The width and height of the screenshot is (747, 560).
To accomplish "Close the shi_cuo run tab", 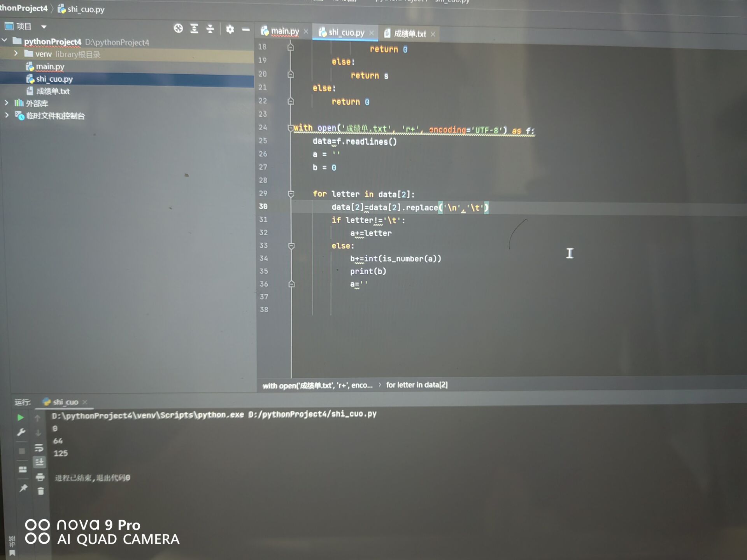I will coord(85,402).
